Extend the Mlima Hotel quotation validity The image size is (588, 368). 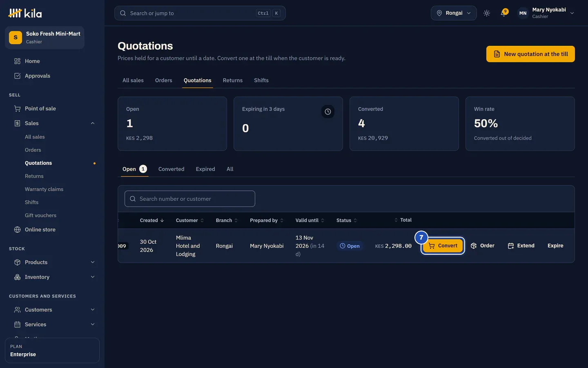coord(521,246)
